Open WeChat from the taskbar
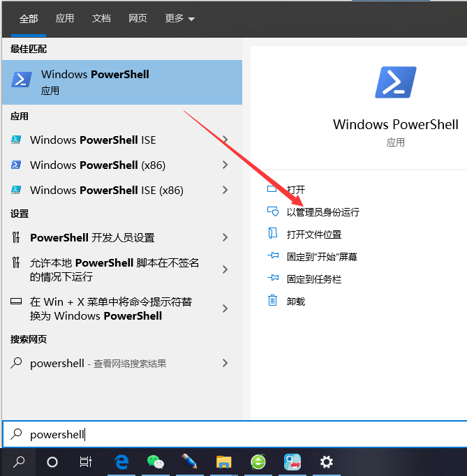 [x=156, y=462]
